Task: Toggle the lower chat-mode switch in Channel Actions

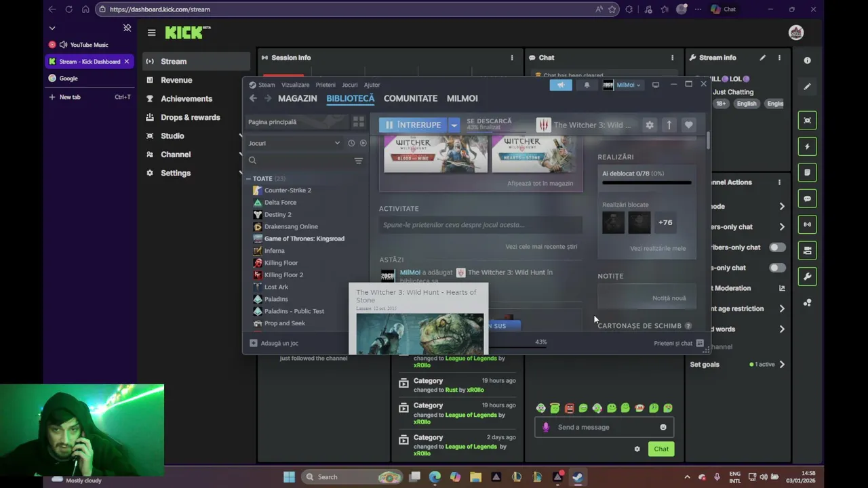Action: (777, 268)
